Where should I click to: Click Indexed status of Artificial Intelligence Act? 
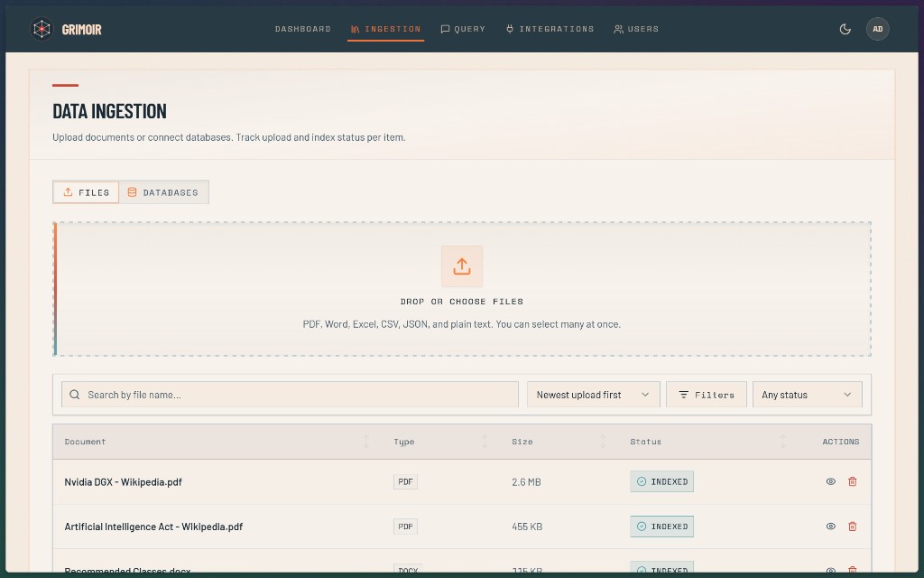coord(661,527)
